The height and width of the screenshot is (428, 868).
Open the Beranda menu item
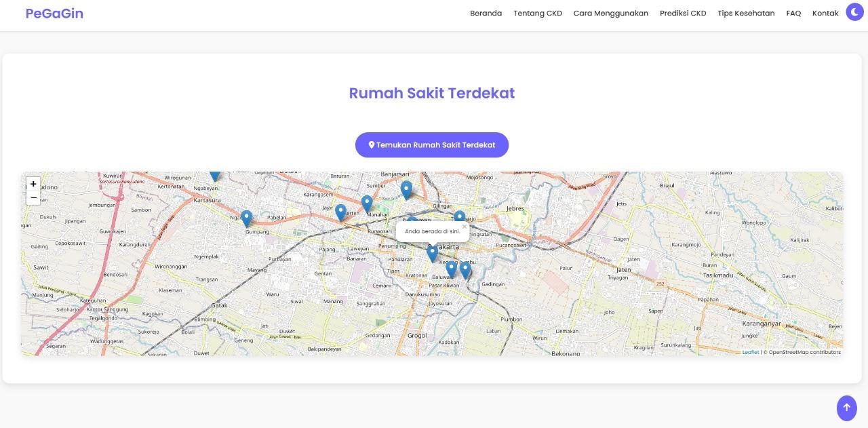pyautogui.click(x=486, y=13)
